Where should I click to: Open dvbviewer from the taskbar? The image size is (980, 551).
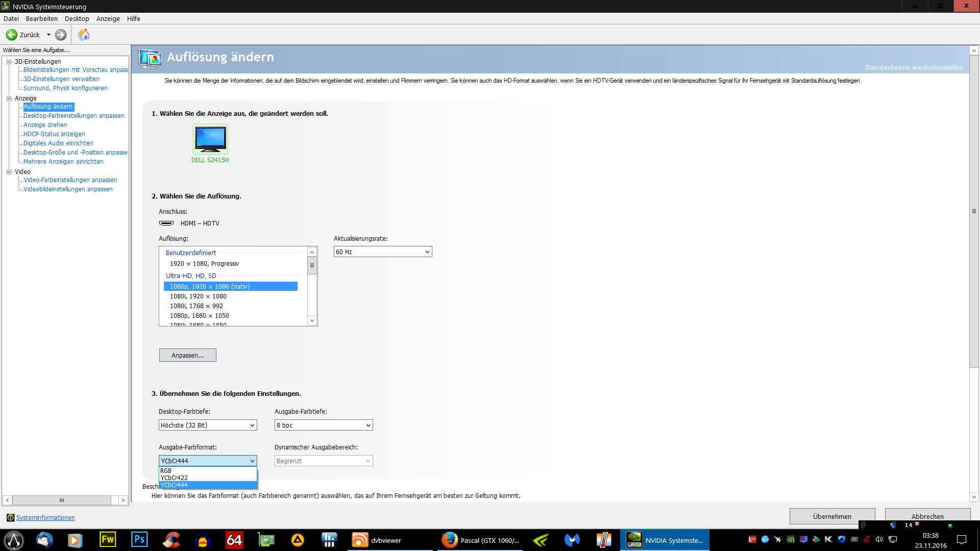[378, 540]
